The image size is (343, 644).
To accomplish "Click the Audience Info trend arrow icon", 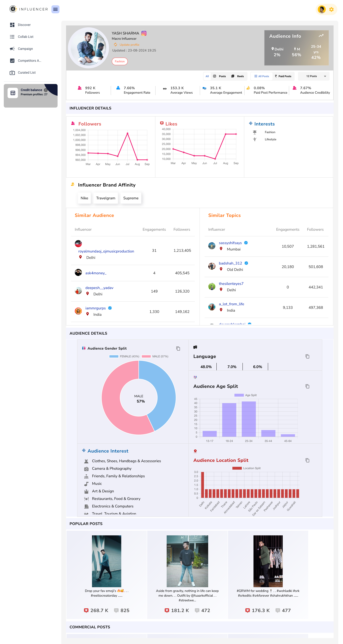I will (321, 36).
